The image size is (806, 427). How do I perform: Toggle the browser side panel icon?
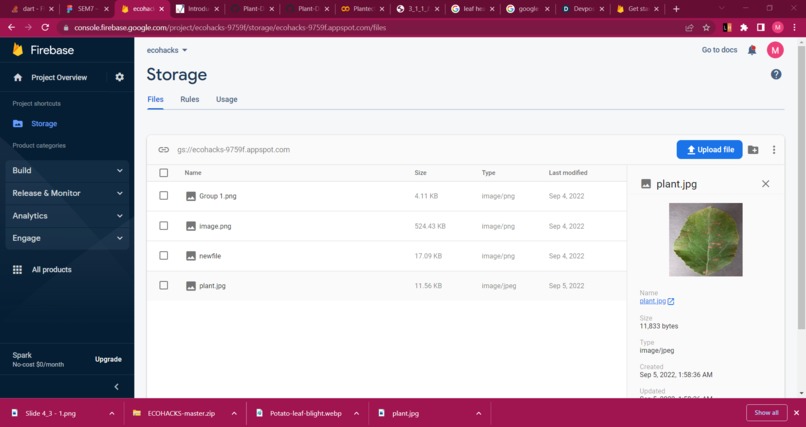coord(761,28)
